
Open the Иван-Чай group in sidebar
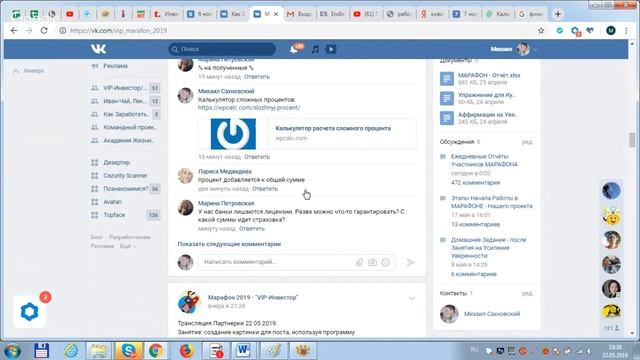click(x=124, y=101)
